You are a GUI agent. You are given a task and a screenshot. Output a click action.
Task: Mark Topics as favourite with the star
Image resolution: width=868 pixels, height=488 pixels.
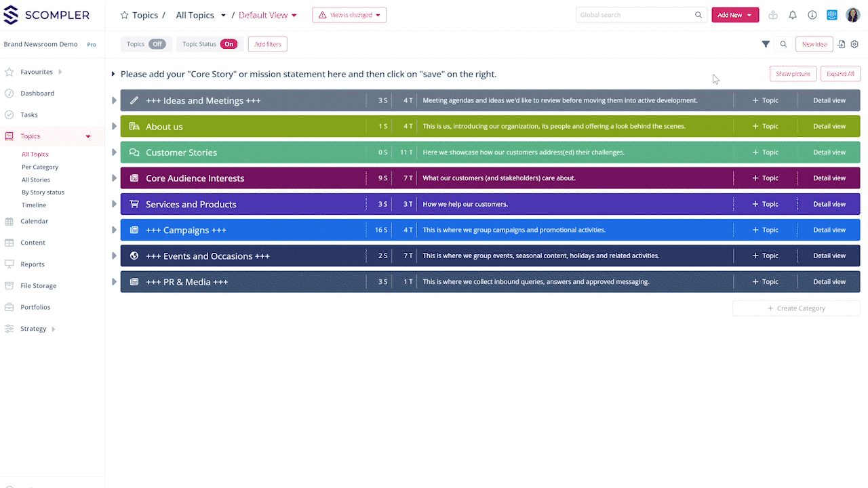click(123, 14)
